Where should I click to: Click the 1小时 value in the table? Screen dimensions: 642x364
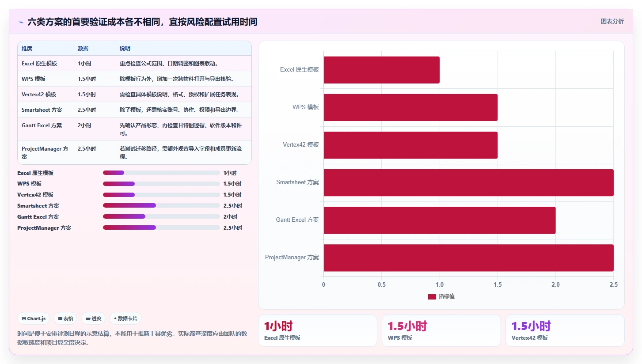[84, 64]
